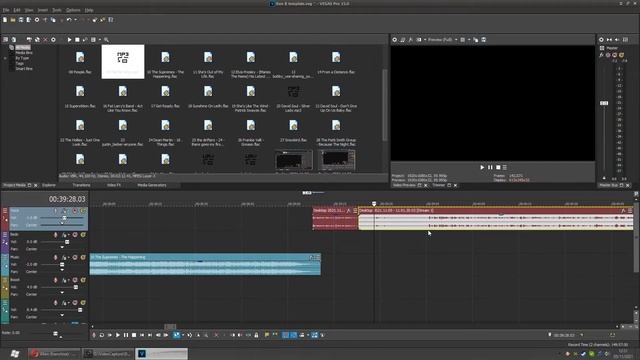Screen dimensions: 640x360
Task: Open the Insert menu
Action: click(42, 10)
